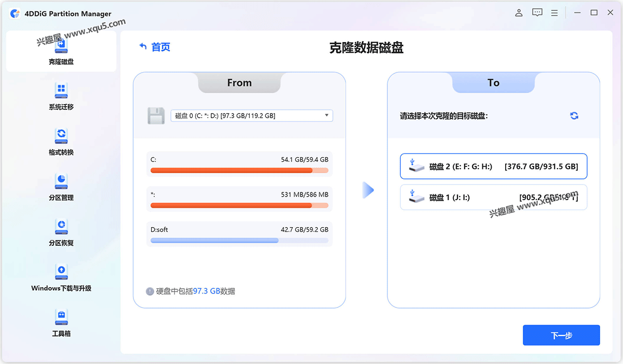Screen dimensions: 623x364
Task: Open the 克隆磁盘 sidebar item
Action: [61, 51]
